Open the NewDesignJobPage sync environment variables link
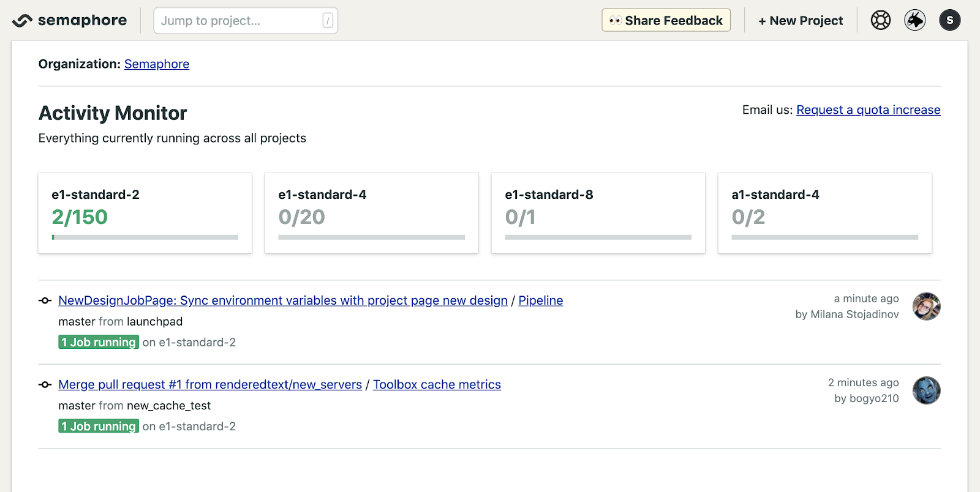The image size is (980, 492). pos(282,300)
